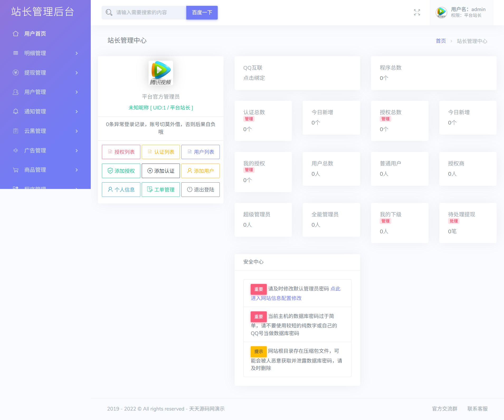Click the Tencent Video avatar at top right
This screenshot has width=504, height=420.
441,12
